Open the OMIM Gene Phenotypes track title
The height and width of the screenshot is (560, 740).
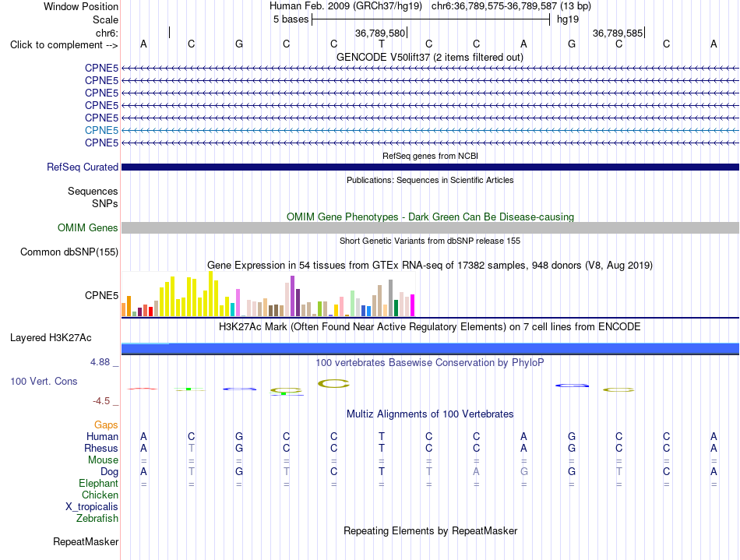pyautogui.click(x=430, y=217)
